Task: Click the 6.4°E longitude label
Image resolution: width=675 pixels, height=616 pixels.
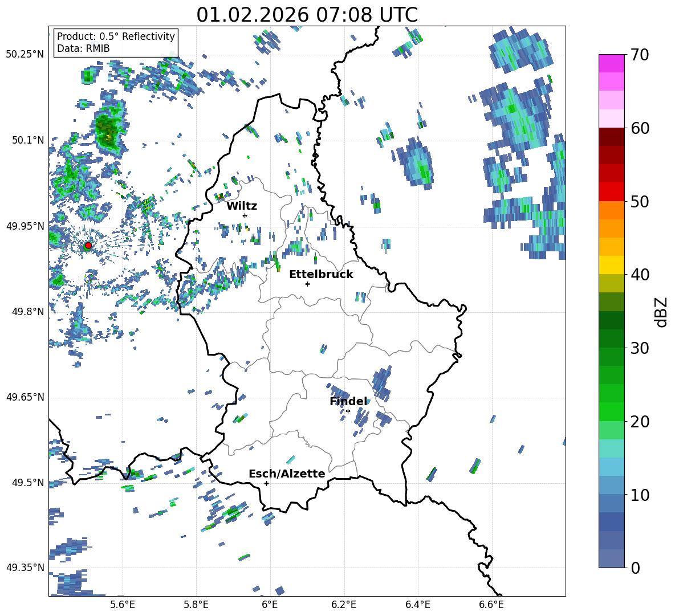Action: [x=417, y=605]
